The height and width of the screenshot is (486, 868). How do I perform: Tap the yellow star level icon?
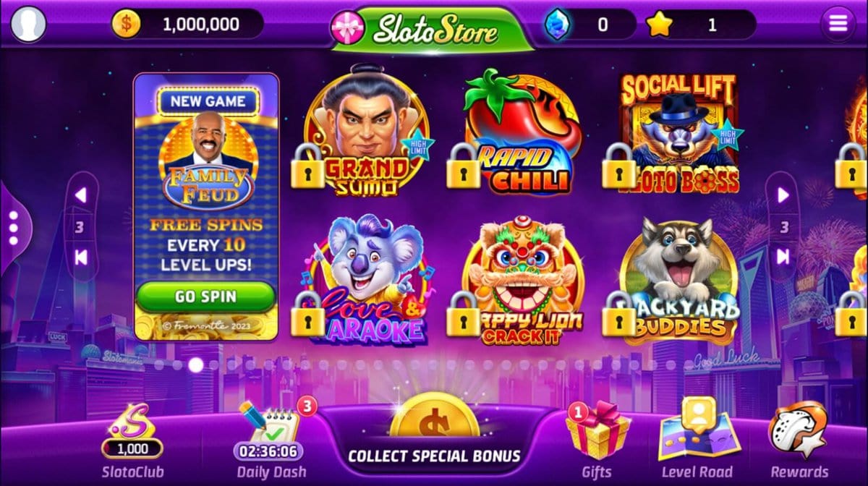click(x=660, y=25)
